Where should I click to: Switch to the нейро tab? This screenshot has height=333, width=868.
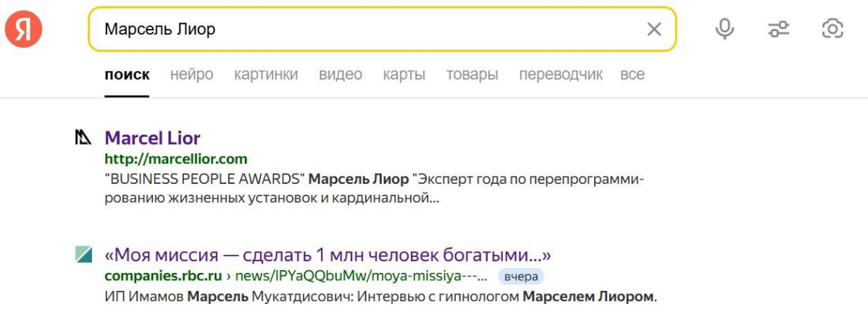[191, 75]
